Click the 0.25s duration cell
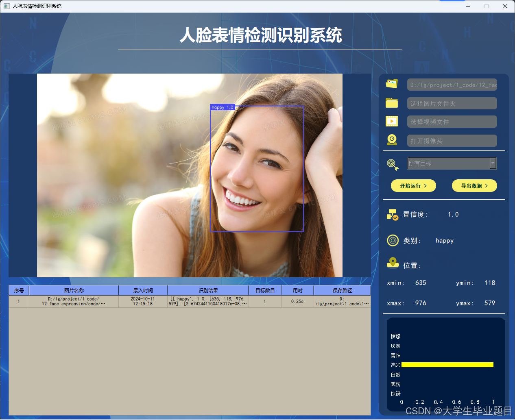 [x=297, y=301]
